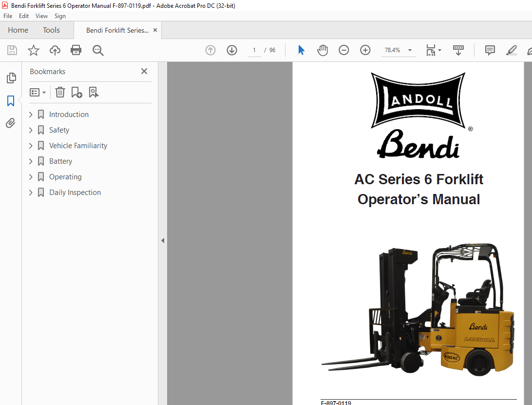The image size is (532, 405).
Task: Jump to the Safety bookmark
Action: click(x=59, y=130)
